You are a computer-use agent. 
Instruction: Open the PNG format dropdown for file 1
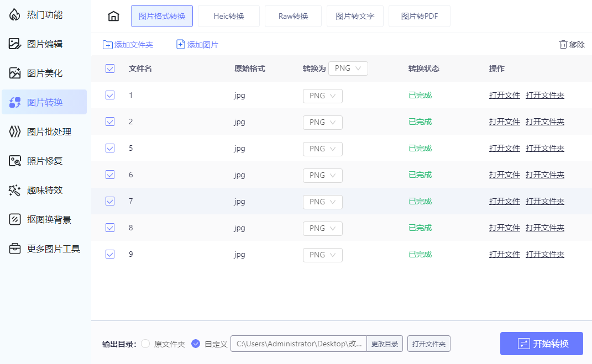point(323,96)
